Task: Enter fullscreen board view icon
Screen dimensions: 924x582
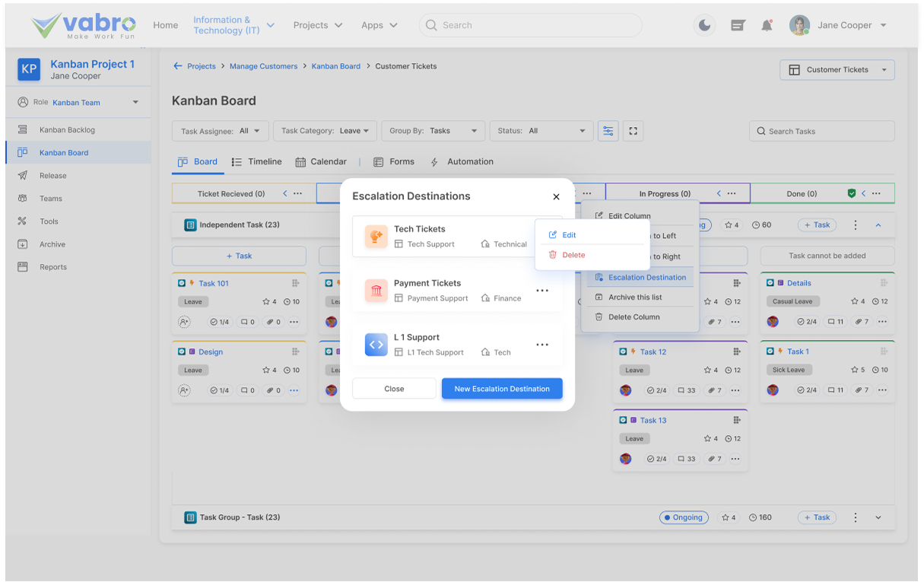Action: coord(633,131)
